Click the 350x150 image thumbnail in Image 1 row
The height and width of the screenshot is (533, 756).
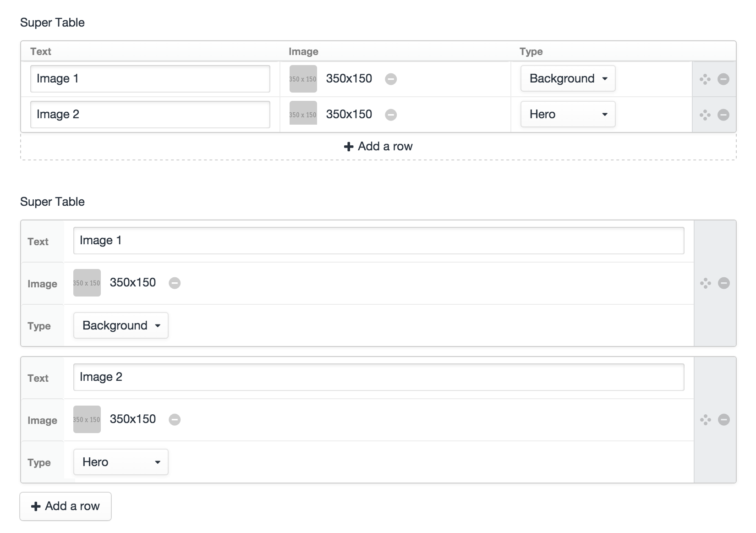click(x=303, y=79)
